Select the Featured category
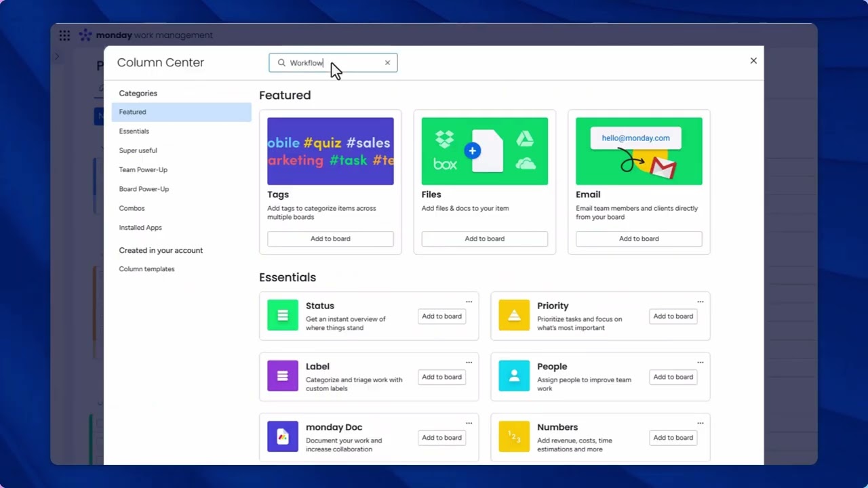This screenshot has height=488, width=868. click(181, 112)
